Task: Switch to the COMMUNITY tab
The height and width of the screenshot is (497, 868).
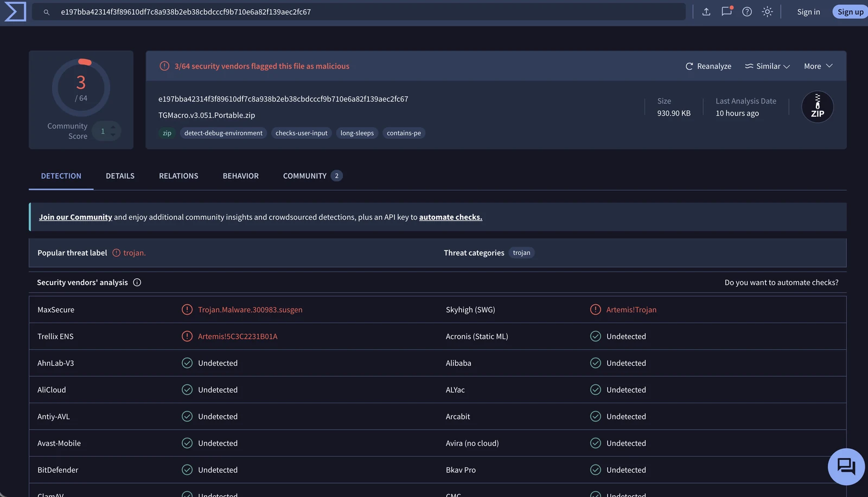Action: click(312, 176)
